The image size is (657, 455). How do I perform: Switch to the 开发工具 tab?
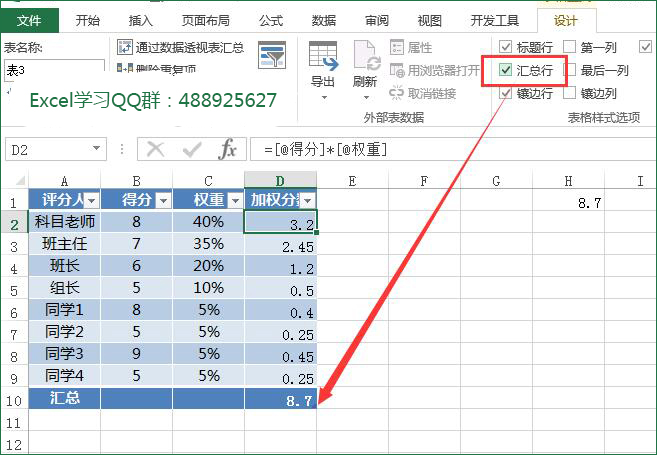click(494, 20)
